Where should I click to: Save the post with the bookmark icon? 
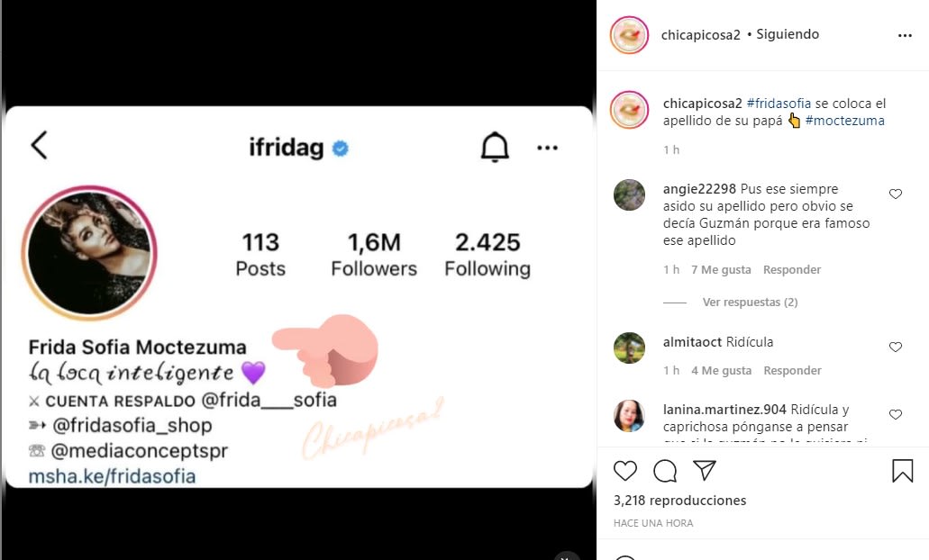point(902,470)
